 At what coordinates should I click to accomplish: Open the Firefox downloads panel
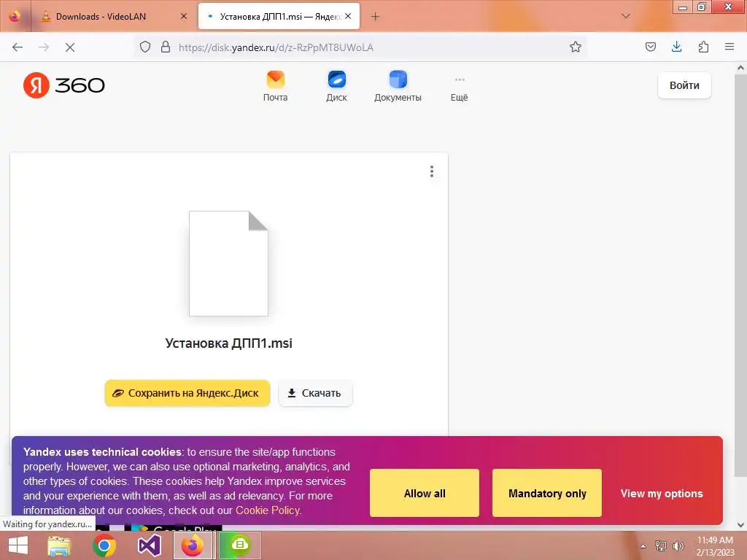pyautogui.click(x=676, y=47)
